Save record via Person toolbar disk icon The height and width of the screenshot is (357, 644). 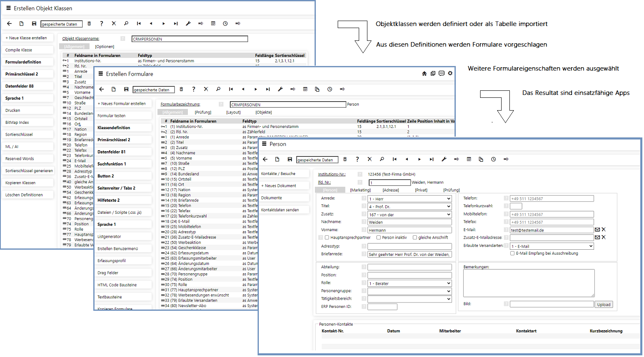[290, 159]
